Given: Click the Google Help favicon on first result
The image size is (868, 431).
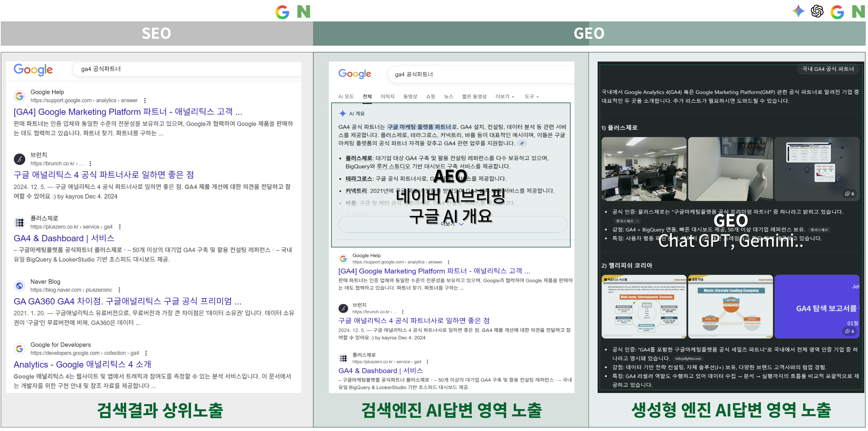Looking at the screenshot, I should [x=19, y=96].
